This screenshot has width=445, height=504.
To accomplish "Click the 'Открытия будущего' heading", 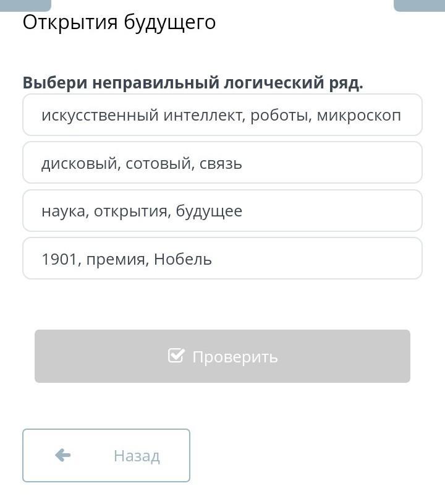I will [119, 23].
